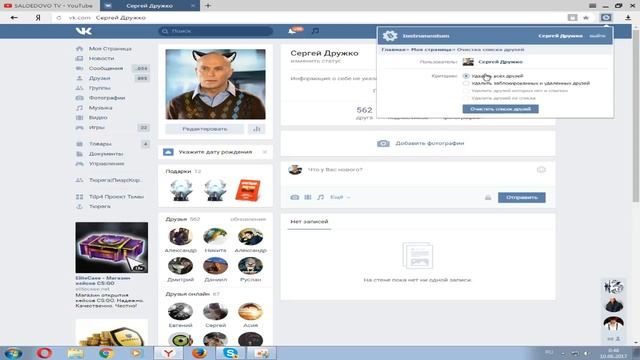
Task: Click the Управление icon in sidebar
Action: click(80, 164)
